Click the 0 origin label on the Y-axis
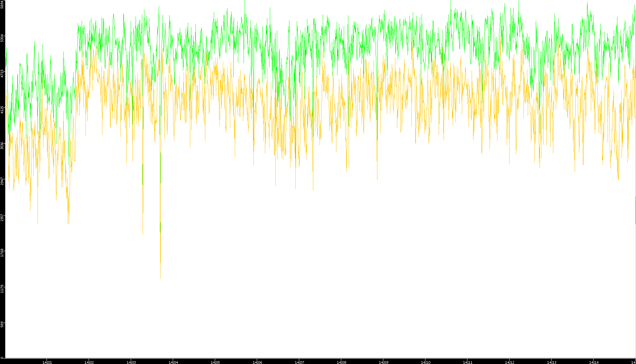Image resolution: width=636 pixels, height=364 pixels. (x=2, y=358)
